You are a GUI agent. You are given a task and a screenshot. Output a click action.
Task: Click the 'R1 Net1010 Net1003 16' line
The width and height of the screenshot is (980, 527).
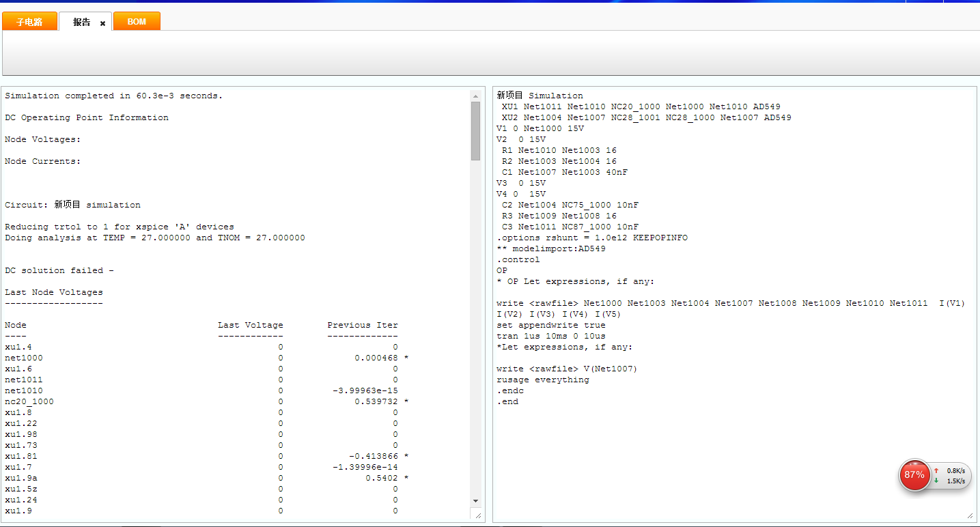click(559, 150)
